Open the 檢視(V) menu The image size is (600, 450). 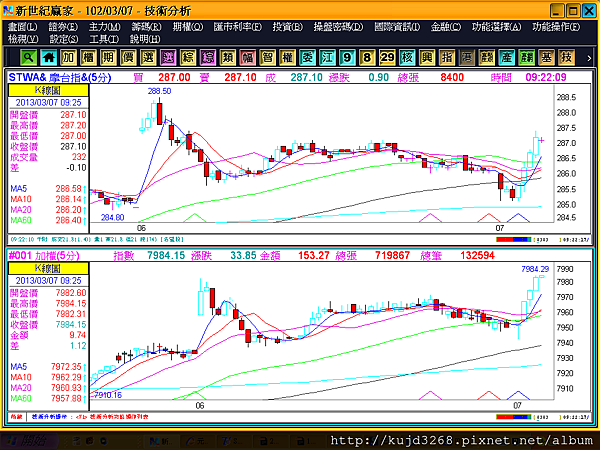click(23, 39)
